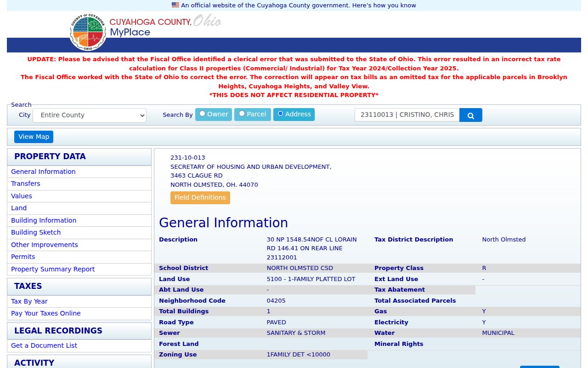Select the Parcel search radio button
Image resolution: width=588 pixels, height=368 pixels.
tap(242, 114)
